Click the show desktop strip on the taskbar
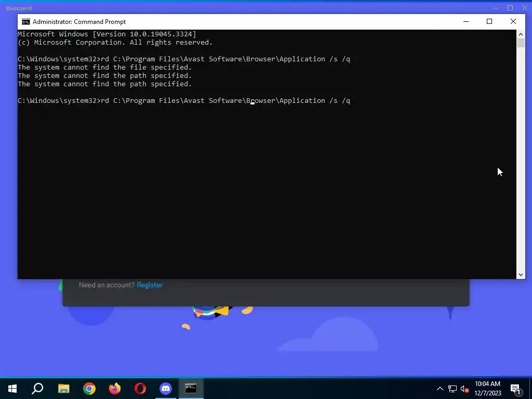This screenshot has width=532, height=399. [530, 389]
